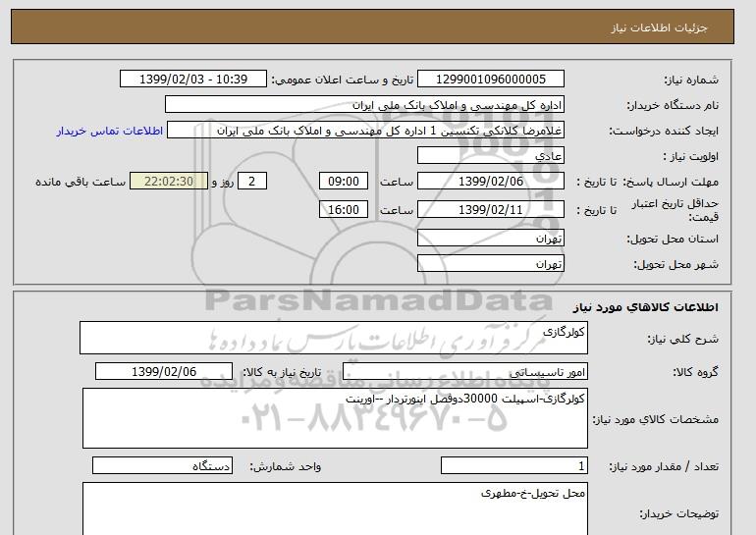Click the buyer notes area محل تحویل-خ-مطهری

[x=335, y=508]
